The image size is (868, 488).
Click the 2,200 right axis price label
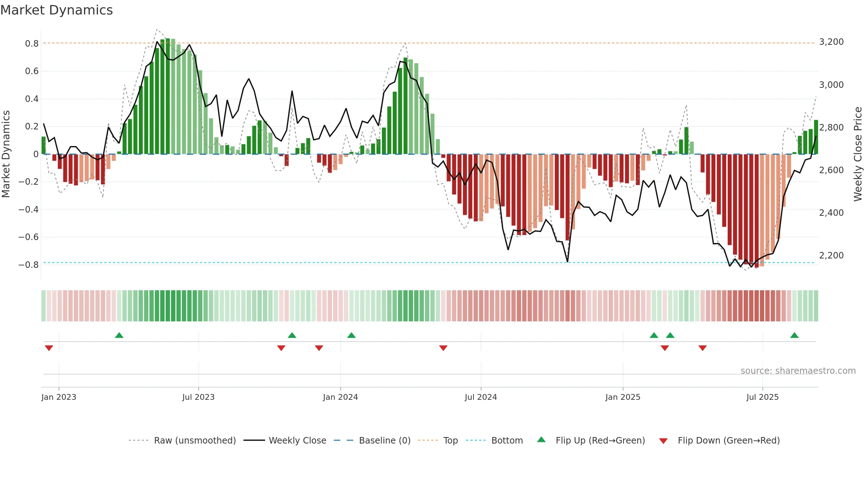pos(831,256)
